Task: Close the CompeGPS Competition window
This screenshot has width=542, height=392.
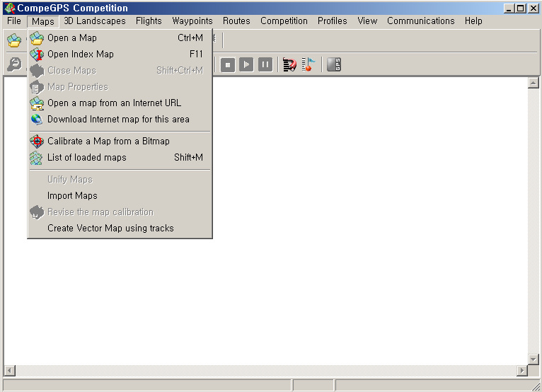Action: (x=534, y=8)
